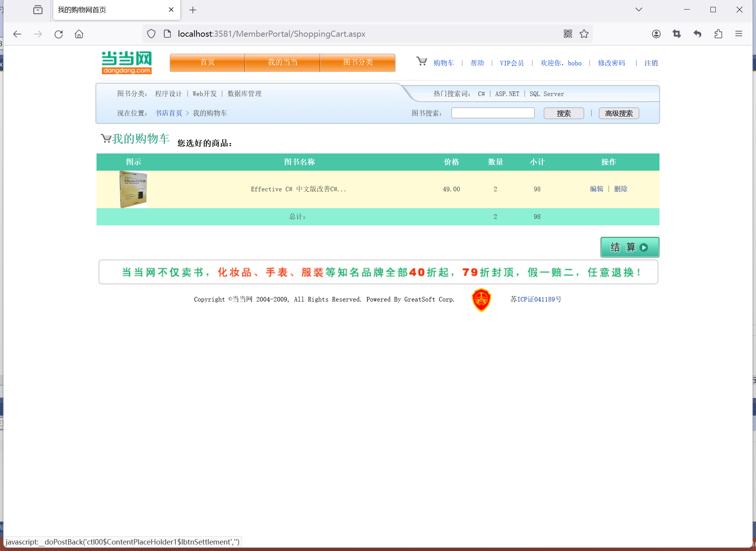This screenshot has width=756, height=551.
Task: Click the Effective C# book cover thumbnail
Action: click(x=133, y=189)
